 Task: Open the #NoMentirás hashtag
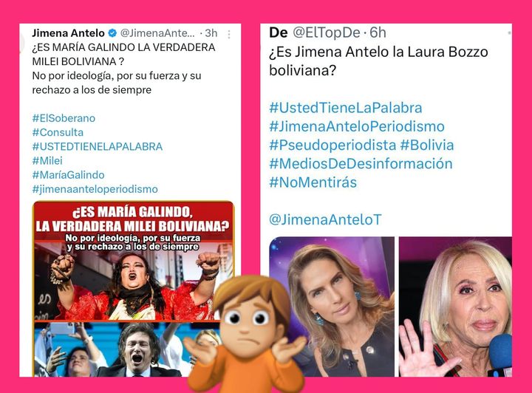coord(313,182)
